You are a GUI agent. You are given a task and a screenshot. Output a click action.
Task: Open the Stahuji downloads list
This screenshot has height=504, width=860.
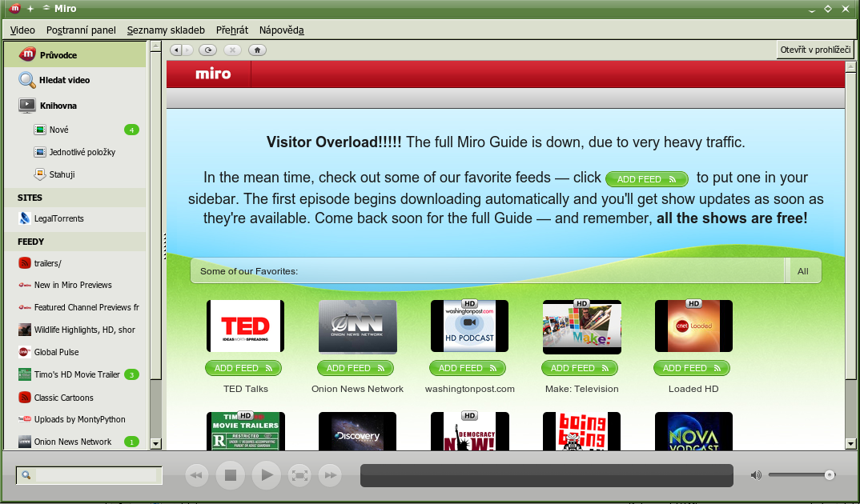(x=75, y=174)
